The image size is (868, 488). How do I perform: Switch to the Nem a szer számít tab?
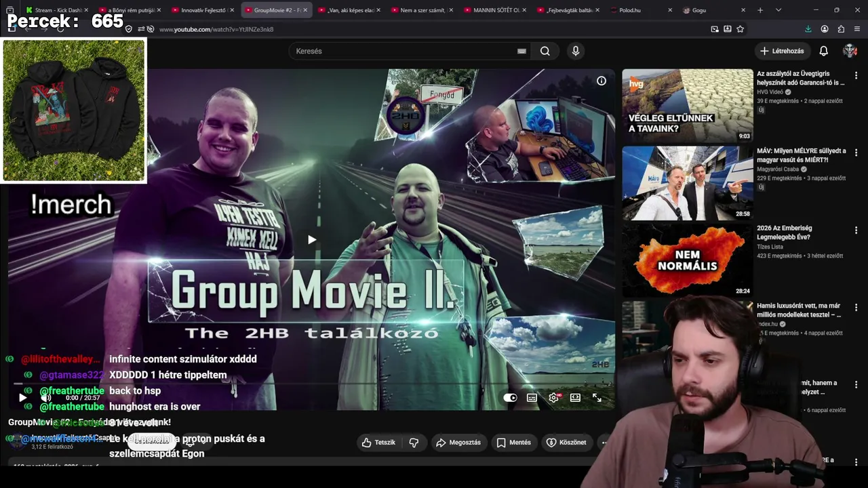tap(422, 10)
